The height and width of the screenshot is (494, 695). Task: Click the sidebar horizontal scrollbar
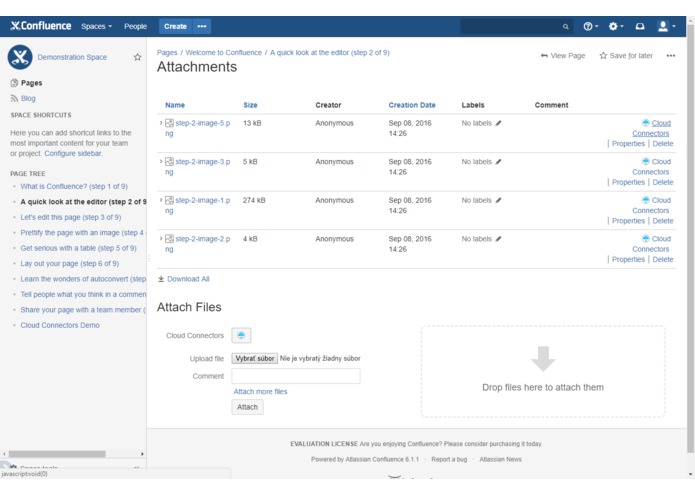[57, 454]
